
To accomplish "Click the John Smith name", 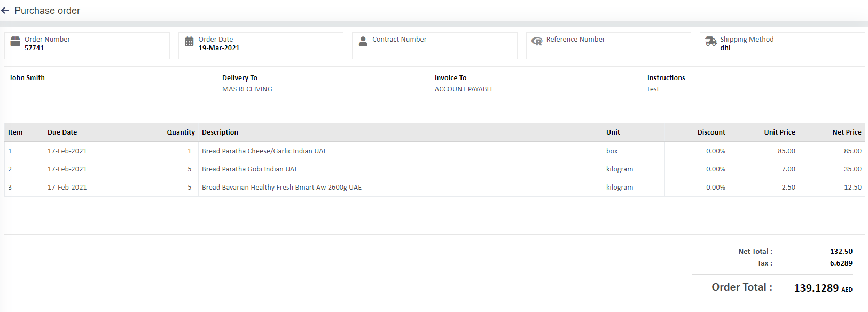I will coord(27,78).
